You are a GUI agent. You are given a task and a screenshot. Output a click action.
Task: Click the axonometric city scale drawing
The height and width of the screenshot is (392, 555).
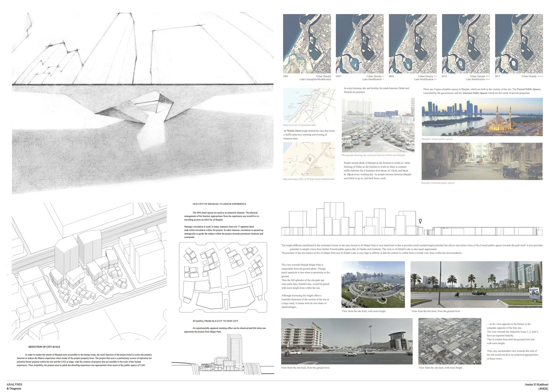click(89, 271)
